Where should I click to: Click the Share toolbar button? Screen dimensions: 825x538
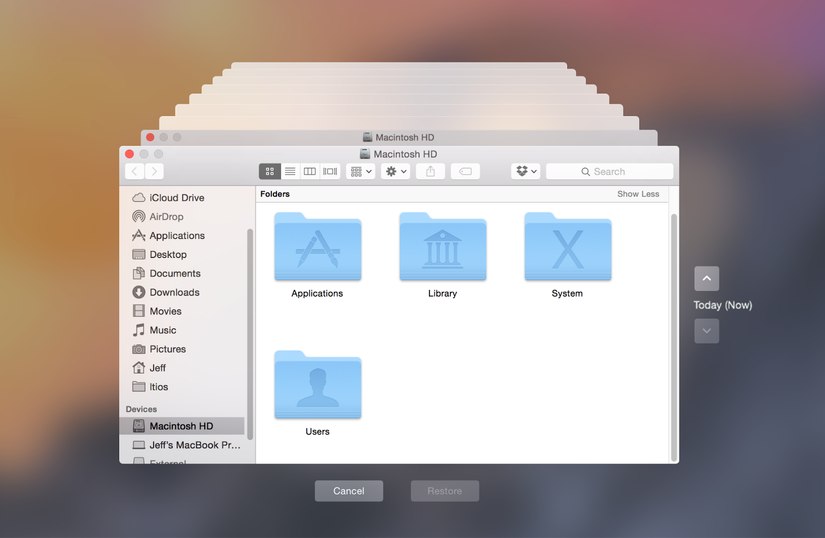[430, 171]
